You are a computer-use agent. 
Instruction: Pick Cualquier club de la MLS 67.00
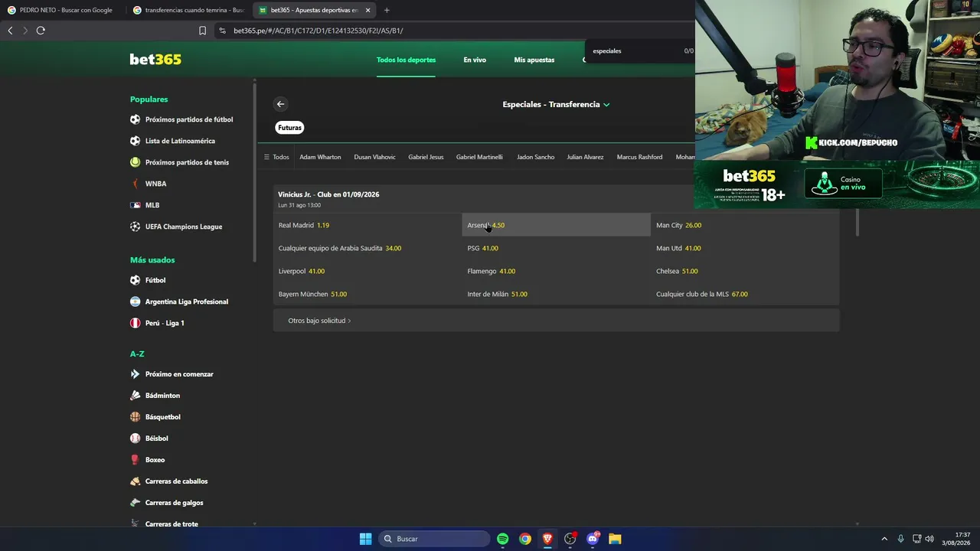pos(745,294)
